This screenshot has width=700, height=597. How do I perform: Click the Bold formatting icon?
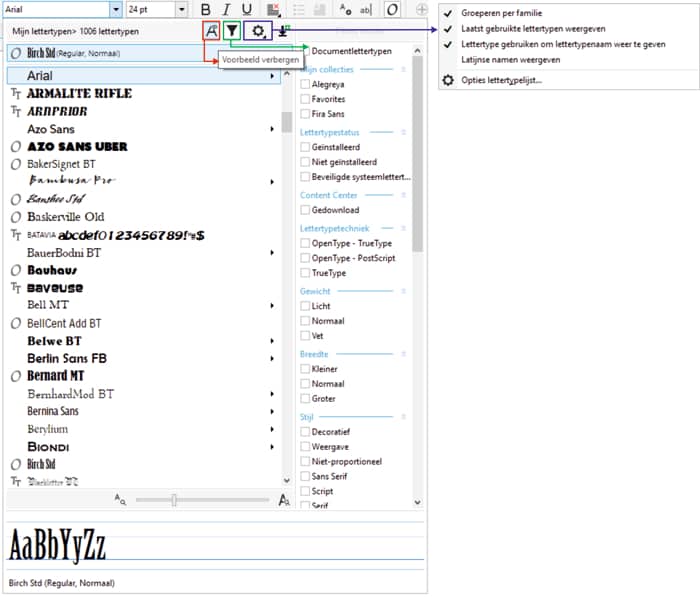click(205, 10)
